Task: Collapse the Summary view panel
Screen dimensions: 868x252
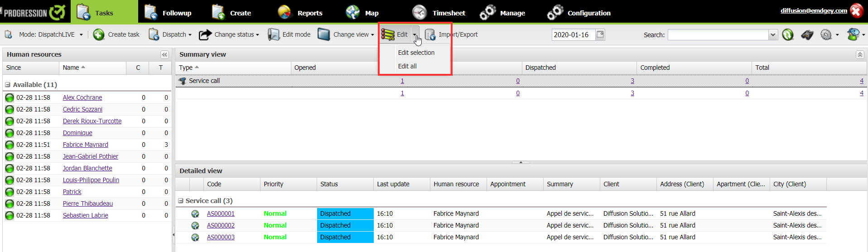Action: tap(859, 54)
